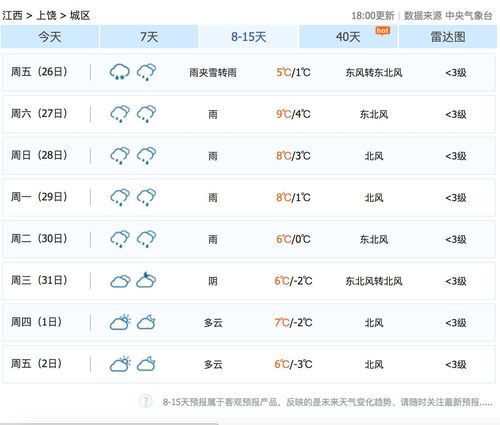The image size is (500, 425).
Task: Click the date label 周一（29日）
Action: pos(39,197)
